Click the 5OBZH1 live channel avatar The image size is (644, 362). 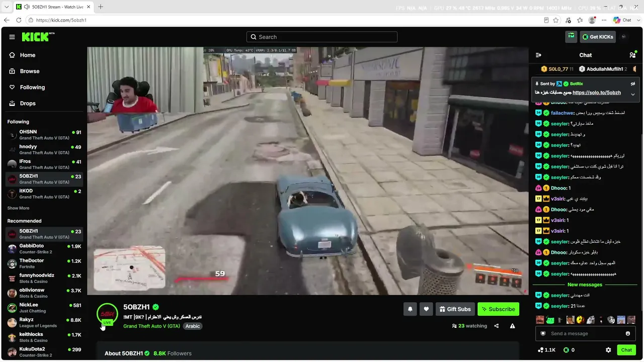click(x=107, y=314)
